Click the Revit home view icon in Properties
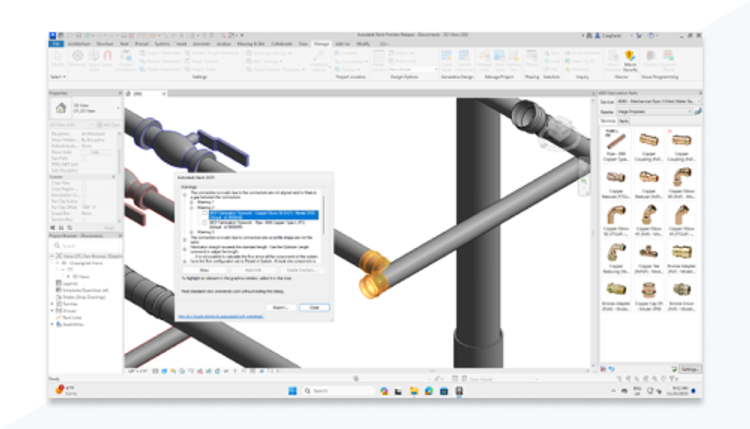 [x=61, y=108]
